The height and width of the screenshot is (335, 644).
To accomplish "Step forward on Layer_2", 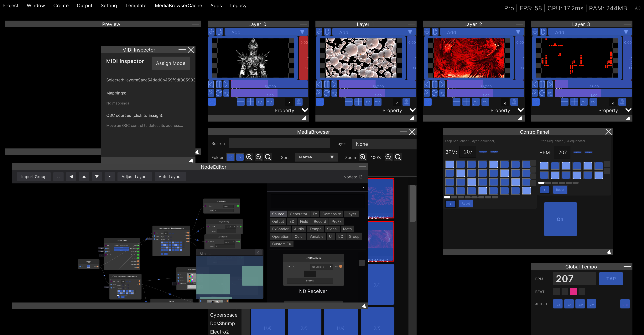I will click(x=442, y=84).
